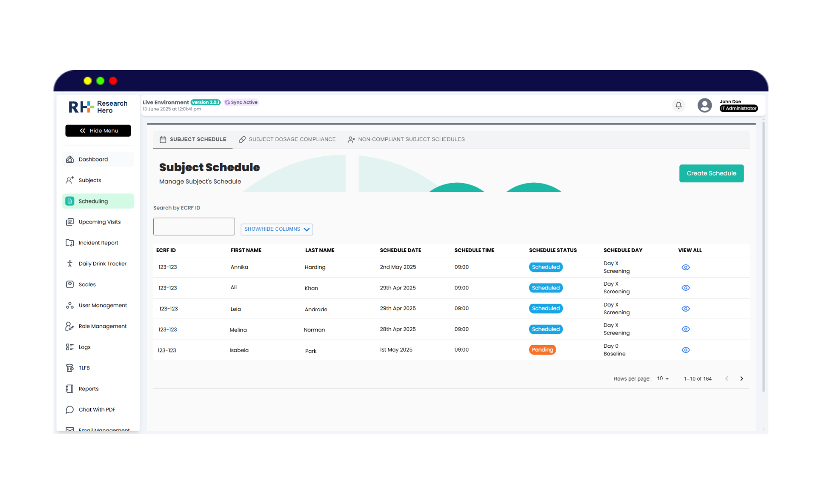Open Upcoming Visits from the sidebar
The width and height of the screenshot is (822, 504).
pos(98,222)
